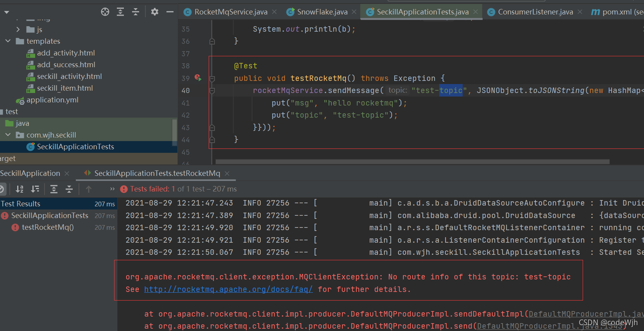Click the log line at 12:21:50.067
Image resolution: width=644 pixels, height=331 pixels.
(x=385, y=252)
